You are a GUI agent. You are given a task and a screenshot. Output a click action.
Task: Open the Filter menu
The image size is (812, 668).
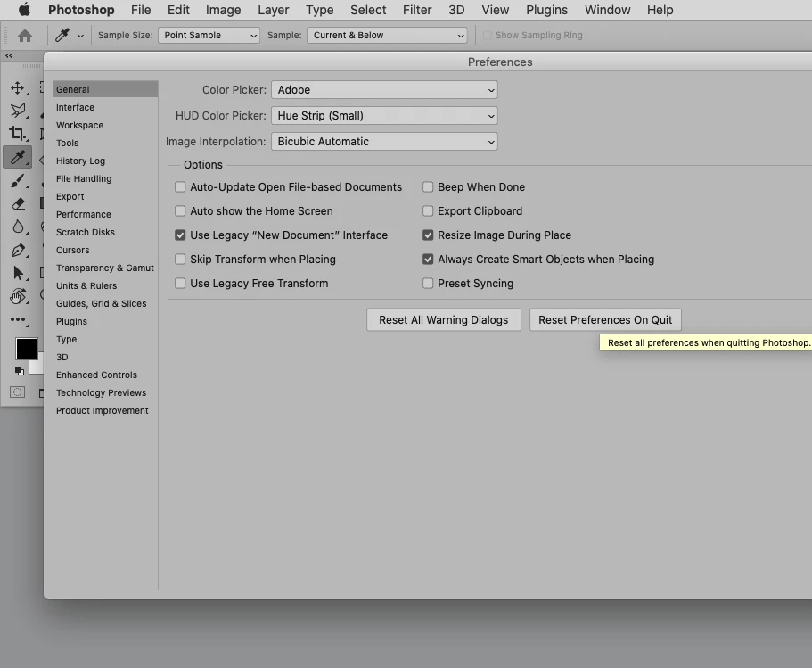(417, 10)
